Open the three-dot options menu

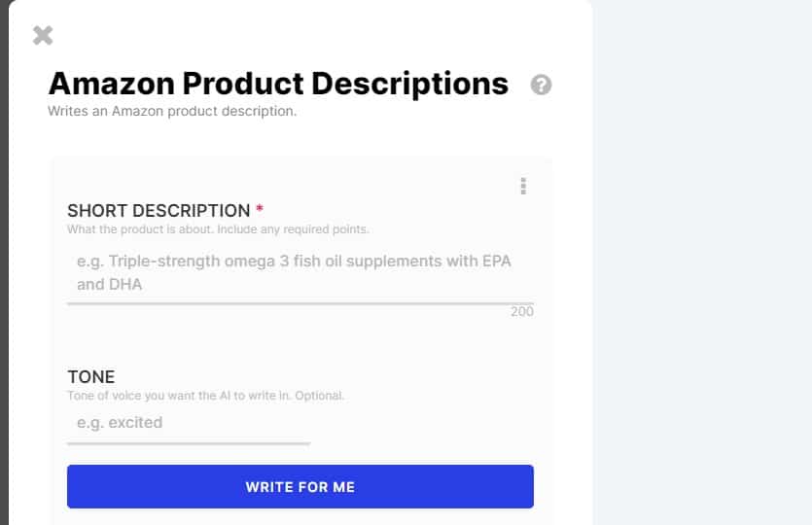[x=523, y=186]
